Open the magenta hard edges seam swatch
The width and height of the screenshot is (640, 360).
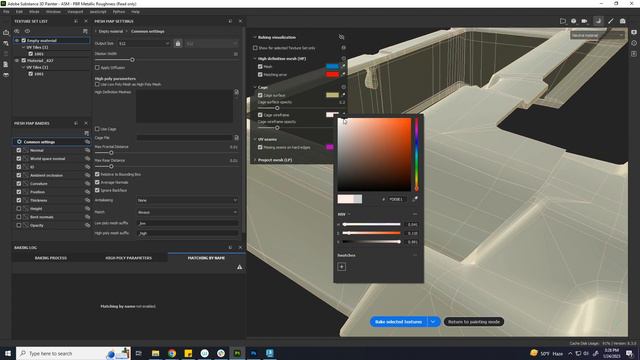click(330, 147)
